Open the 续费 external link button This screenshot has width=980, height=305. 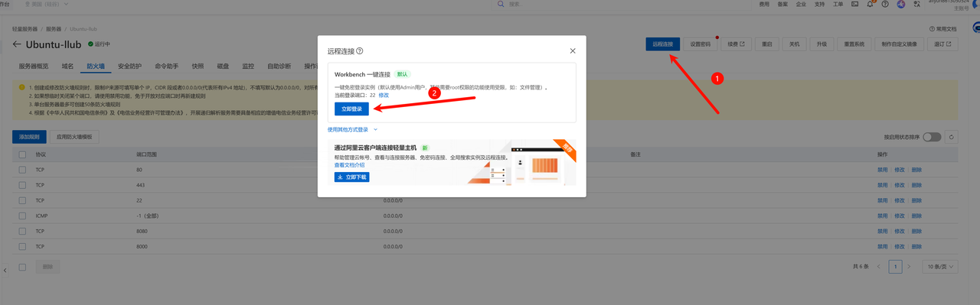point(736,44)
